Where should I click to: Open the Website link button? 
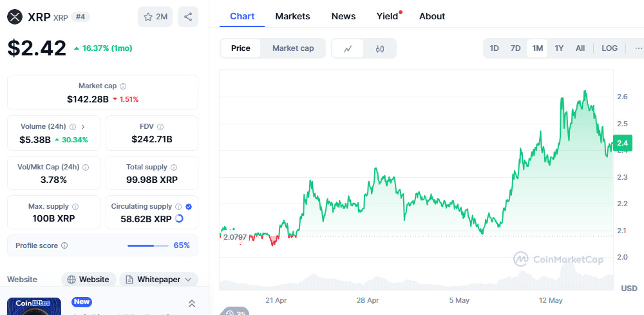[x=89, y=280]
